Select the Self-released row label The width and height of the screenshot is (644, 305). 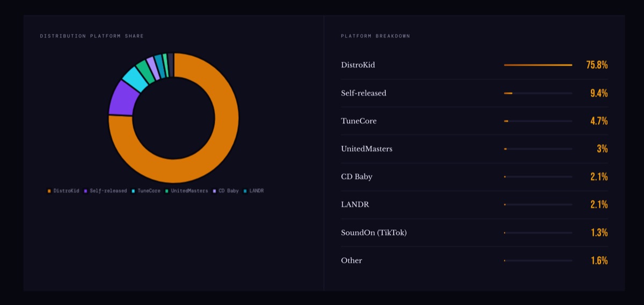point(363,93)
